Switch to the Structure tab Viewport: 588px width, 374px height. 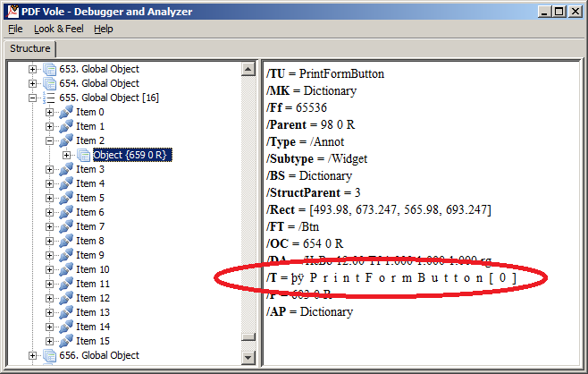click(30, 48)
